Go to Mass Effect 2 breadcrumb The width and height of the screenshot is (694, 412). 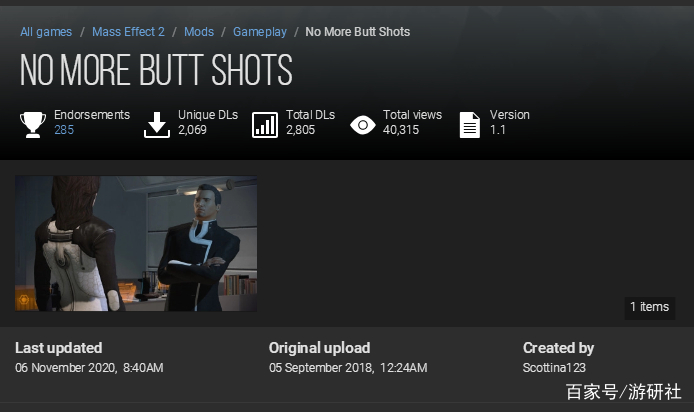(128, 32)
